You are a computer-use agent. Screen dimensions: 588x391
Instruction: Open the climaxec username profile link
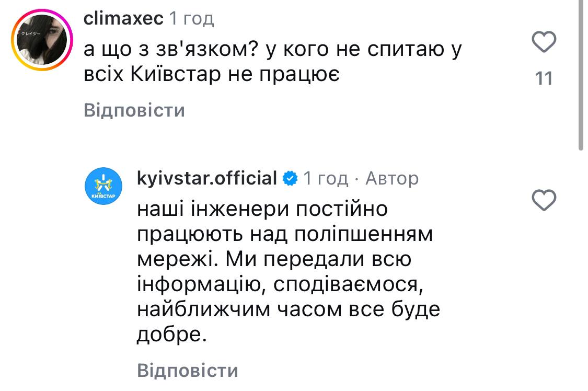(x=124, y=19)
